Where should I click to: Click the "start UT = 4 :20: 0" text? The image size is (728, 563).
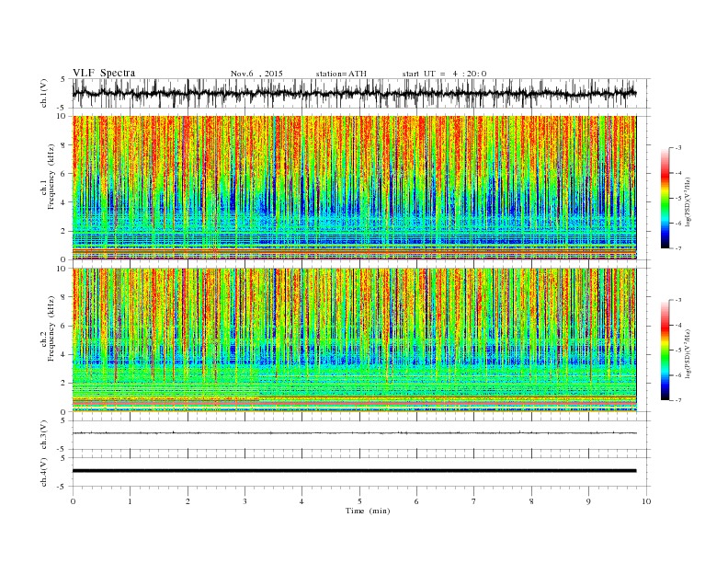tap(444, 74)
